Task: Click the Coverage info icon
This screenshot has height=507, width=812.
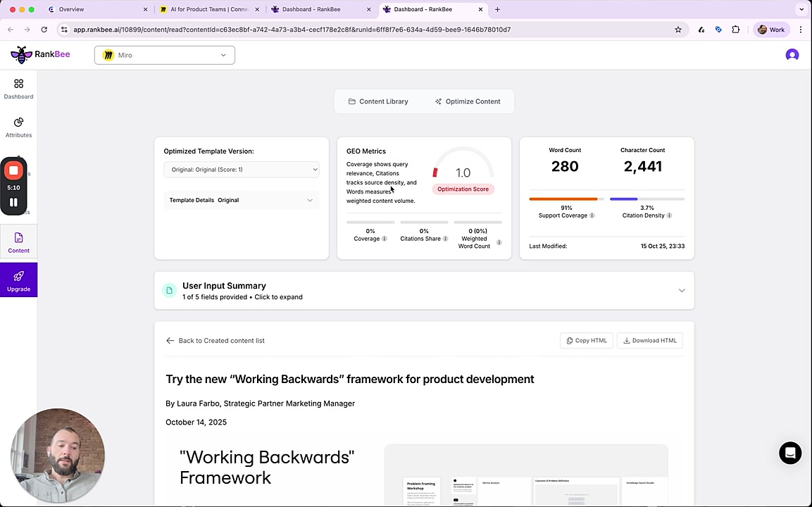Action: coord(385,239)
